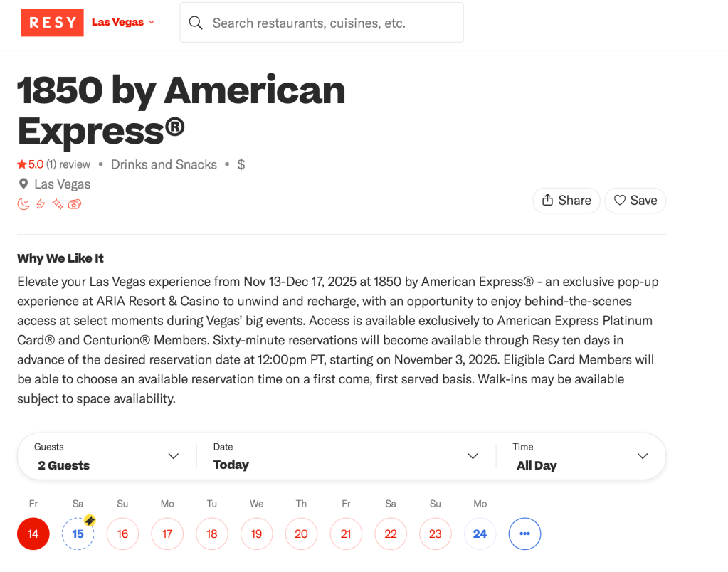Open the Date dropdown showing Today
Image resolution: width=728 pixels, height=572 pixels.
click(x=346, y=457)
